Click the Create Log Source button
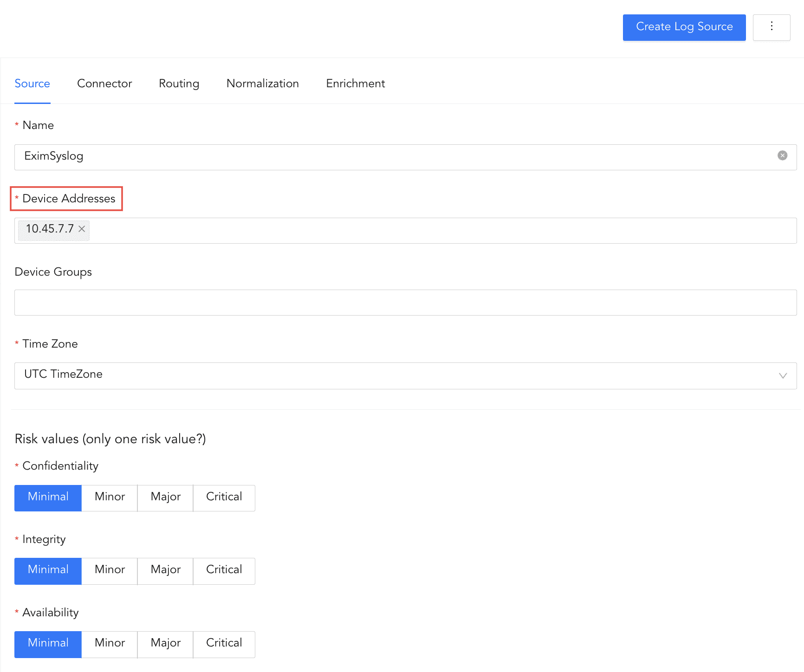 pos(684,27)
